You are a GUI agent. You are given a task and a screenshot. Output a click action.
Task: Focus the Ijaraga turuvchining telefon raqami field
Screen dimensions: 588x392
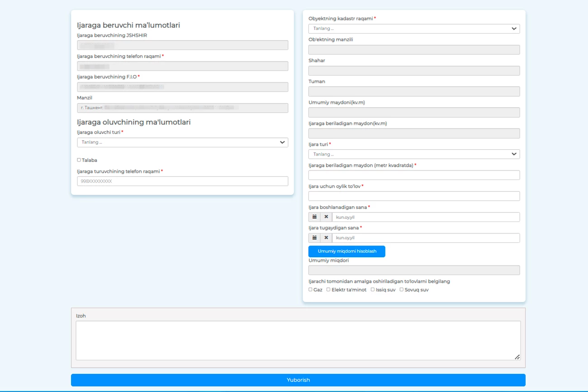pyautogui.click(x=183, y=181)
